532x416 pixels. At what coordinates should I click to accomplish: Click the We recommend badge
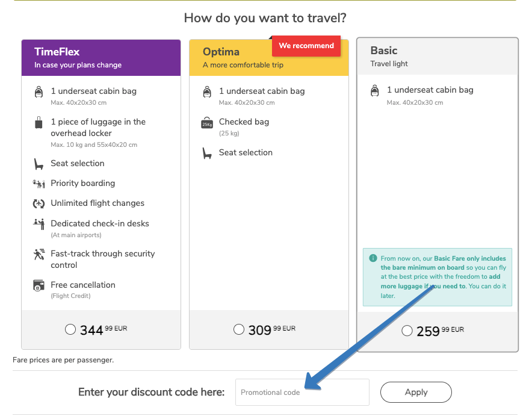coord(306,45)
